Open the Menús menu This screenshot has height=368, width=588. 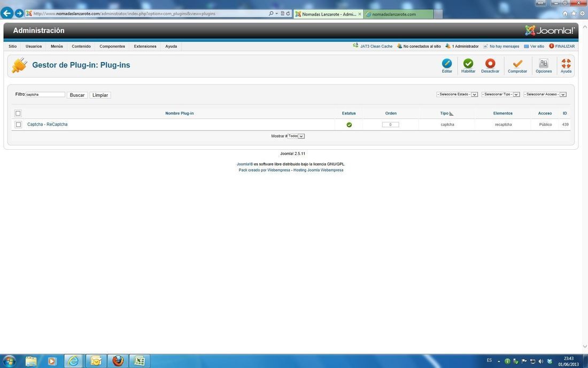pyautogui.click(x=57, y=46)
